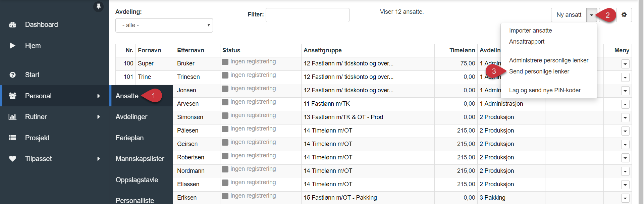The image size is (644, 204).
Task: Click the Ny ansatt button
Action: (x=569, y=15)
